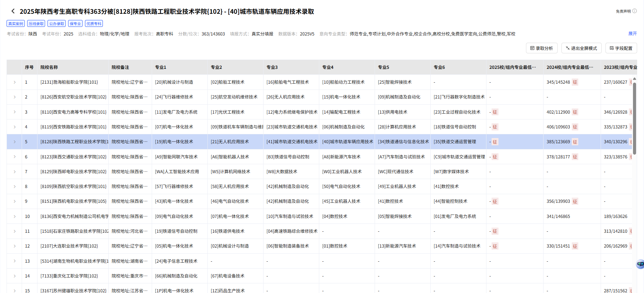Click the page title text
The height and width of the screenshot is (293, 644).
tap(167, 11)
